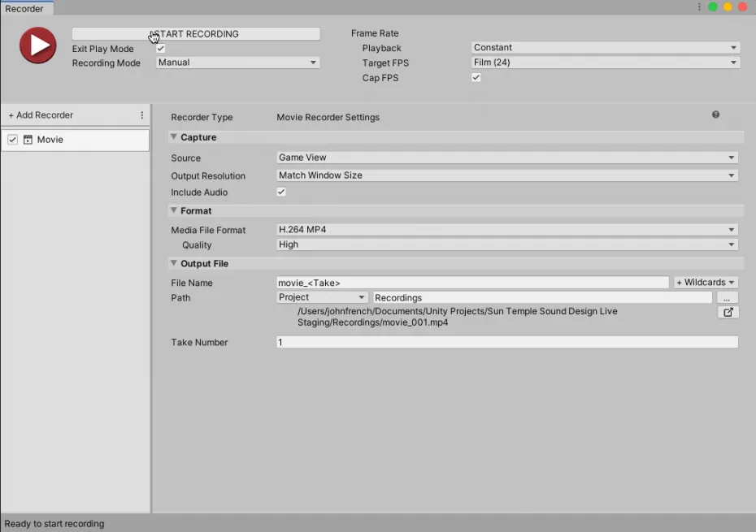Uncheck the Exit Play Mode option

click(160, 48)
